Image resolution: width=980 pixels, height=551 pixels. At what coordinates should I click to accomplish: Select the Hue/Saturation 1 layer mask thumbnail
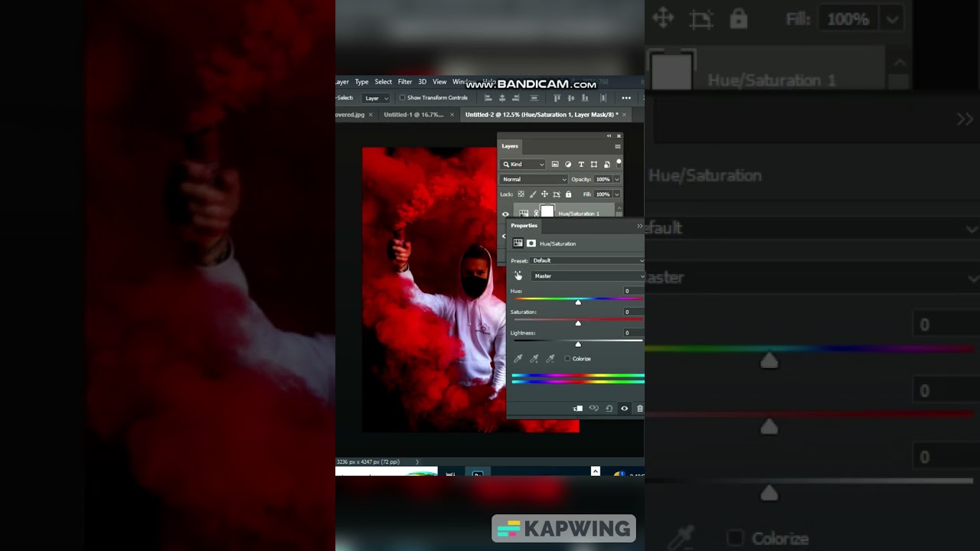coord(547,212)
